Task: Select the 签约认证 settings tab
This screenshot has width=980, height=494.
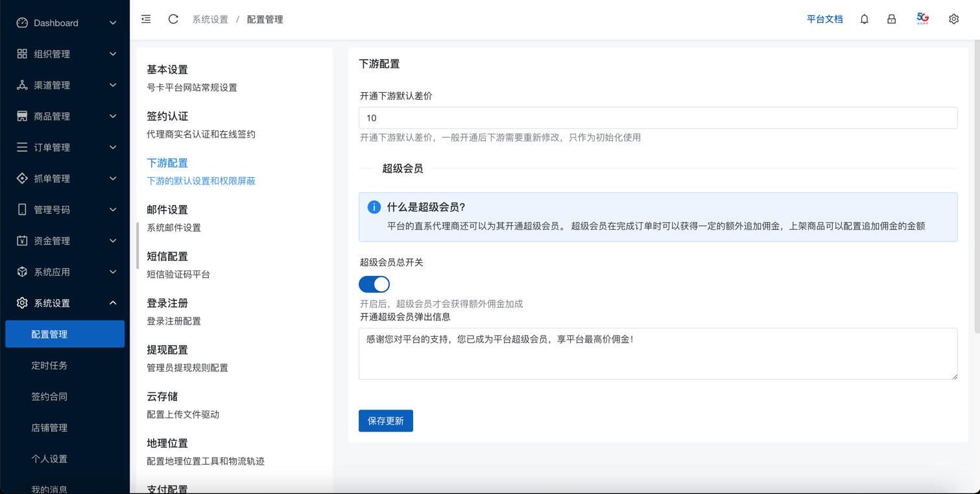Action: click(x=167, y=117)
